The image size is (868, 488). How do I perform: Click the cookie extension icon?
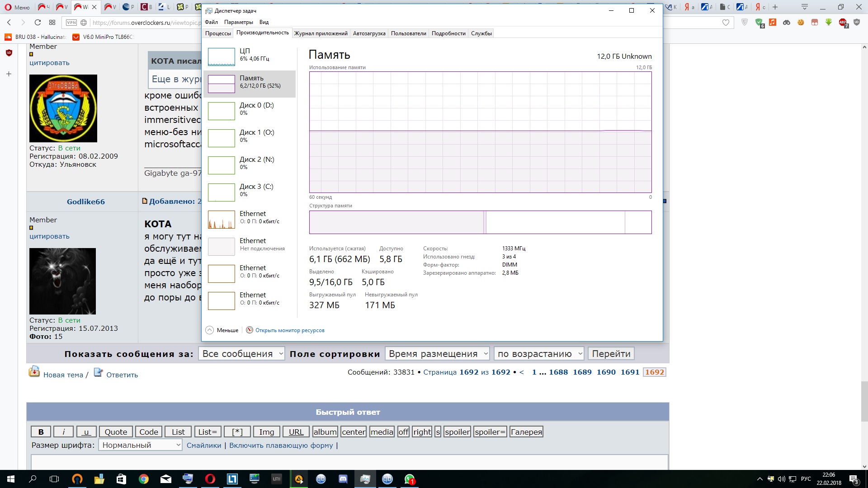pyautogui.click(x=801, y=23)
